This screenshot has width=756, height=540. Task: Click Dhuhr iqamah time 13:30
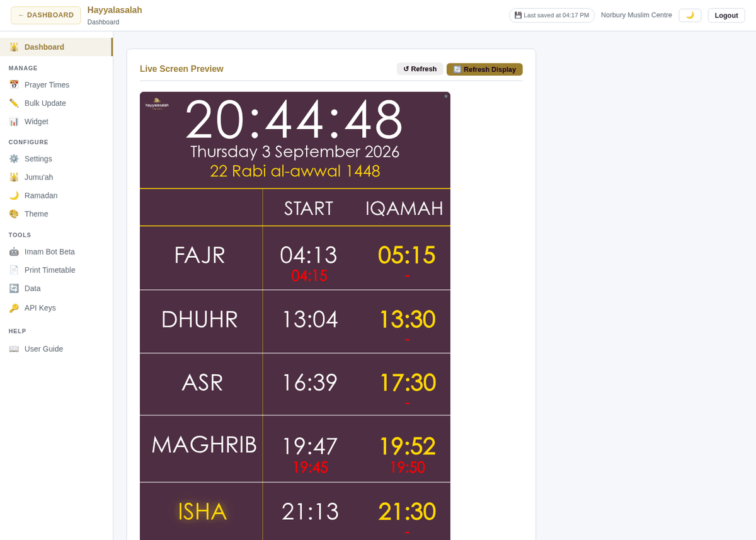[407, 319]
